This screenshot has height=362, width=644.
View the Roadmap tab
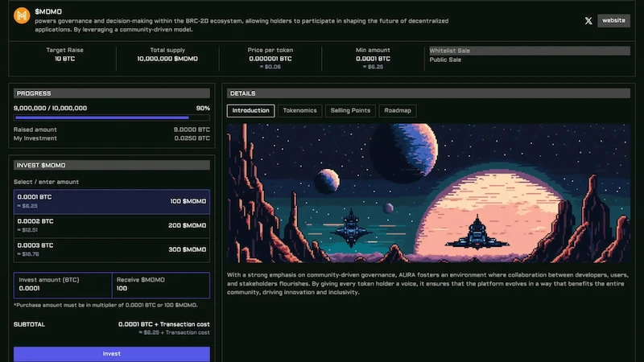pos(398,110)
